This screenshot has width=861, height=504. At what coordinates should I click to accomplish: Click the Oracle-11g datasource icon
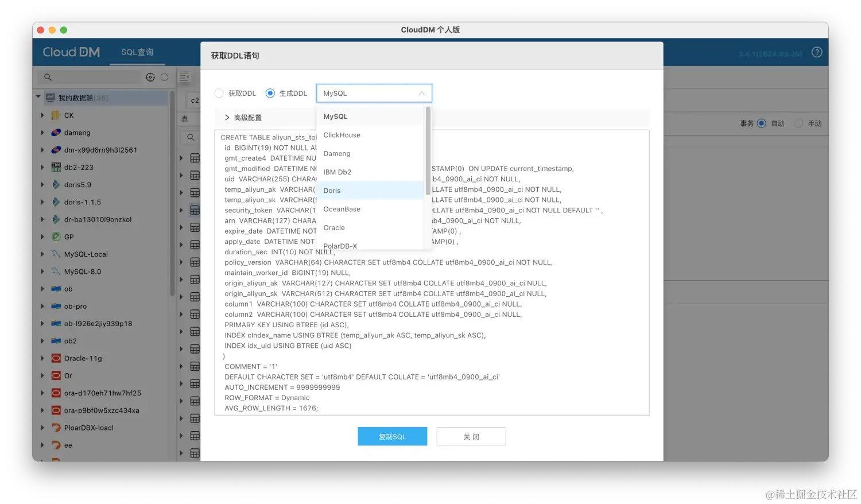coord(56,358)
